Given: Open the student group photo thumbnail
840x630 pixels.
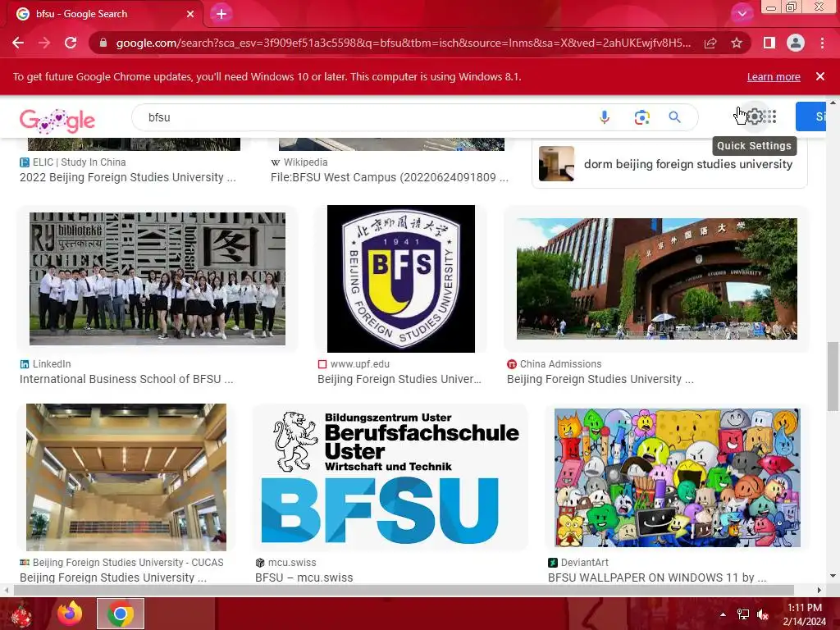Looking at the screenshot, I should click(157, 279).
